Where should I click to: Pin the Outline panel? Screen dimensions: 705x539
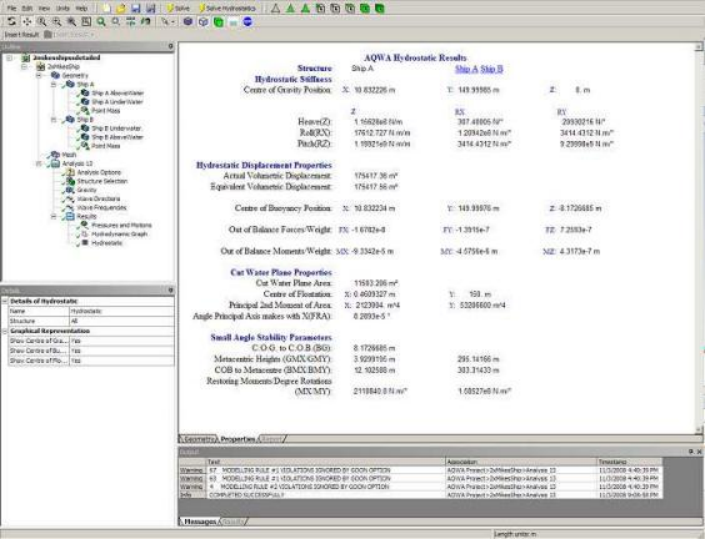point(170,46)
